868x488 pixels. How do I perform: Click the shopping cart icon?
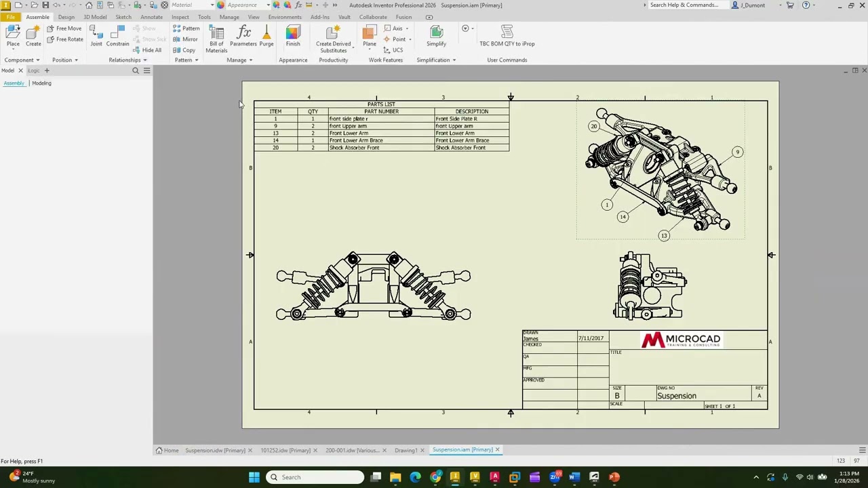point(790,5)
